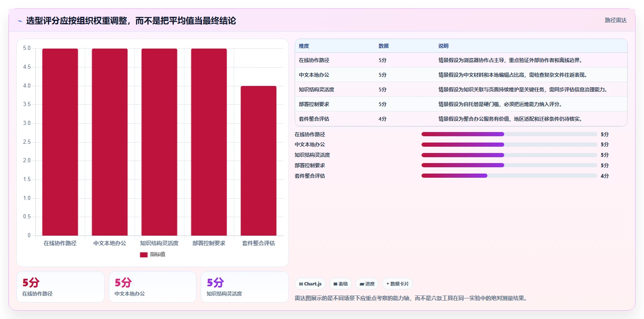This screenshot has width=644, height=319.
Task: Click the y-axis tick 5.0
Action: (x=27, y=48)
